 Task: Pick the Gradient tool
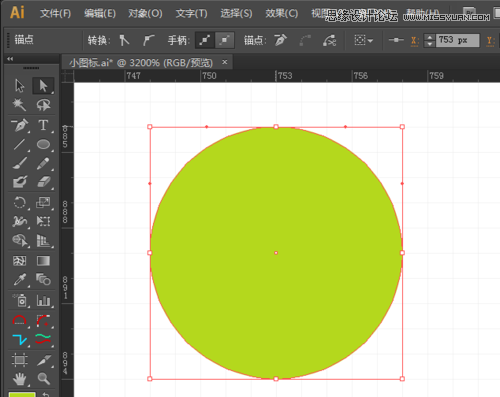(43, 261)
